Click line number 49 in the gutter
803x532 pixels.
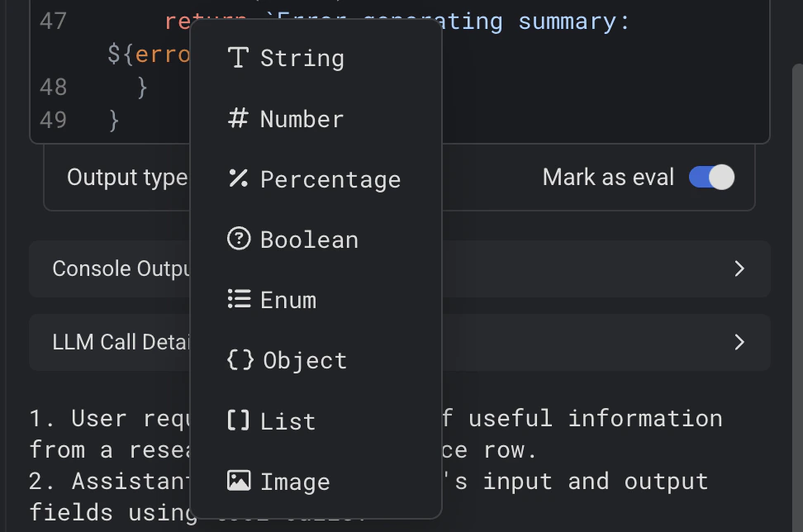pos(53,120)
